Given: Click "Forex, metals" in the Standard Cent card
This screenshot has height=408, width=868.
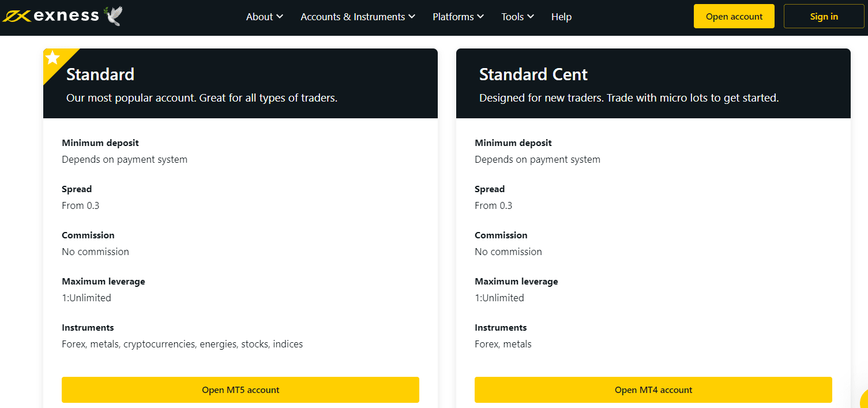Looking at the screenshot, I should (503, 344).
